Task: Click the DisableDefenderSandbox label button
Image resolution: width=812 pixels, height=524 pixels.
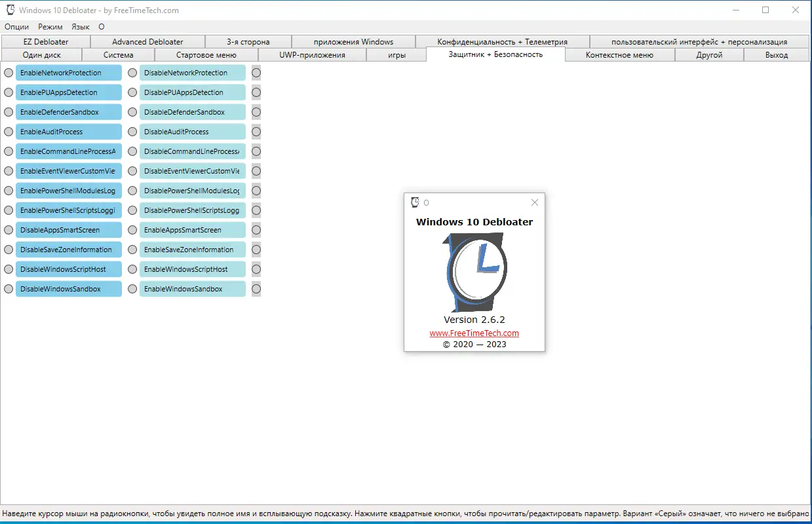Action: pos(193,112)
